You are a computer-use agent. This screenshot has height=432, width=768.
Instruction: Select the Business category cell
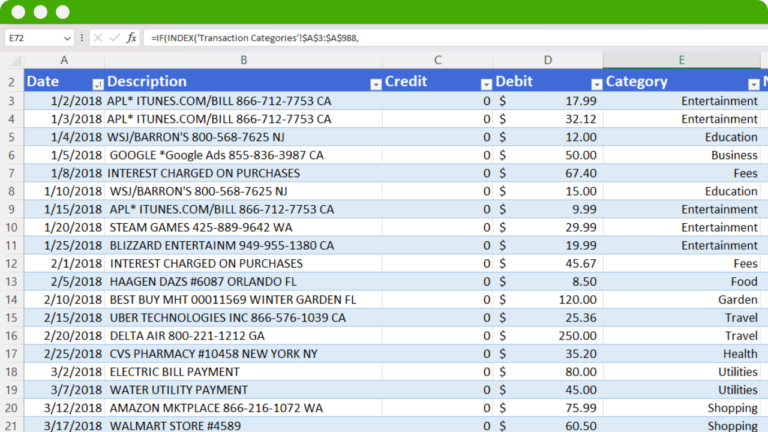681,155
